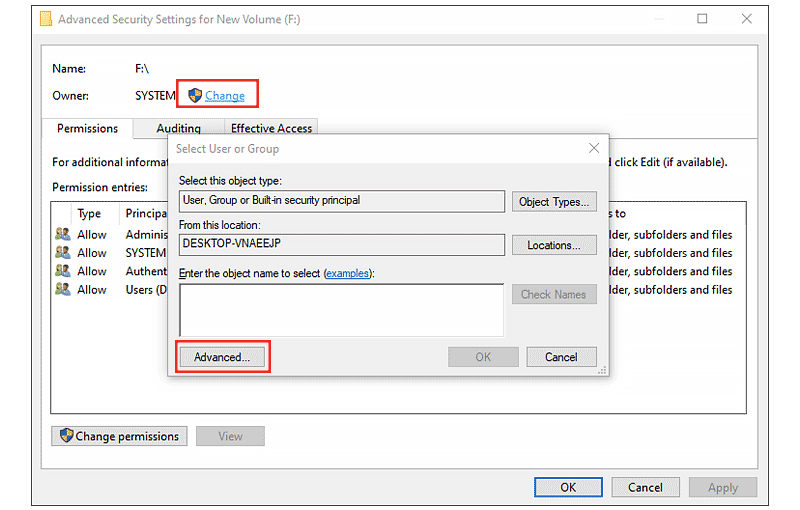
Task: Select the Administrators row user-group icon
Action: pos(63,234)
